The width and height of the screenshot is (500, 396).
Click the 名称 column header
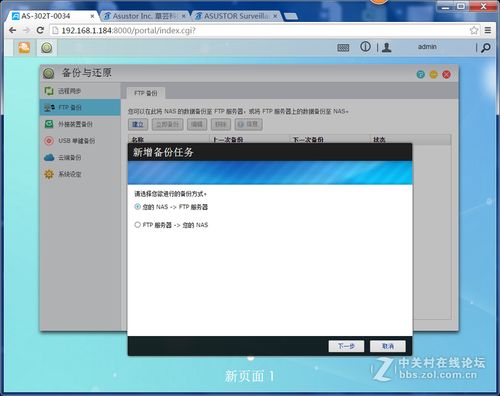click(169, 139)
